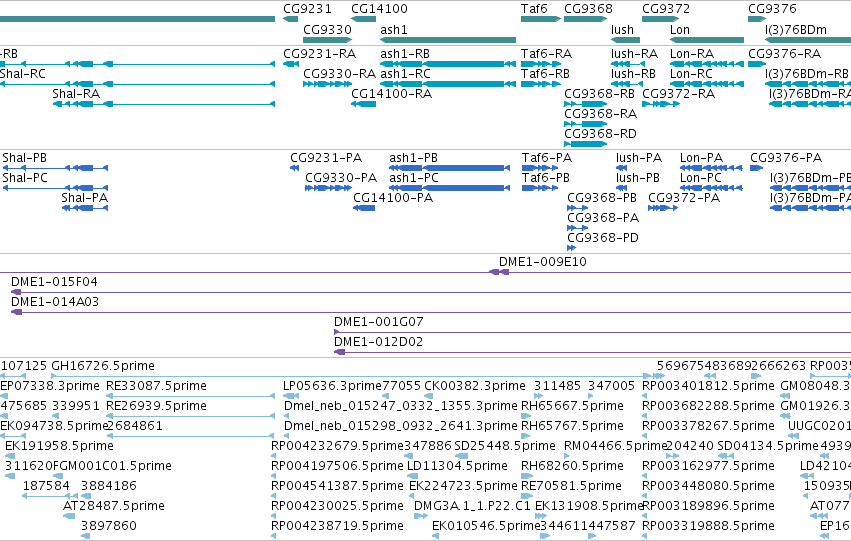Select CDS CG9330-PA

pos(328,188)
